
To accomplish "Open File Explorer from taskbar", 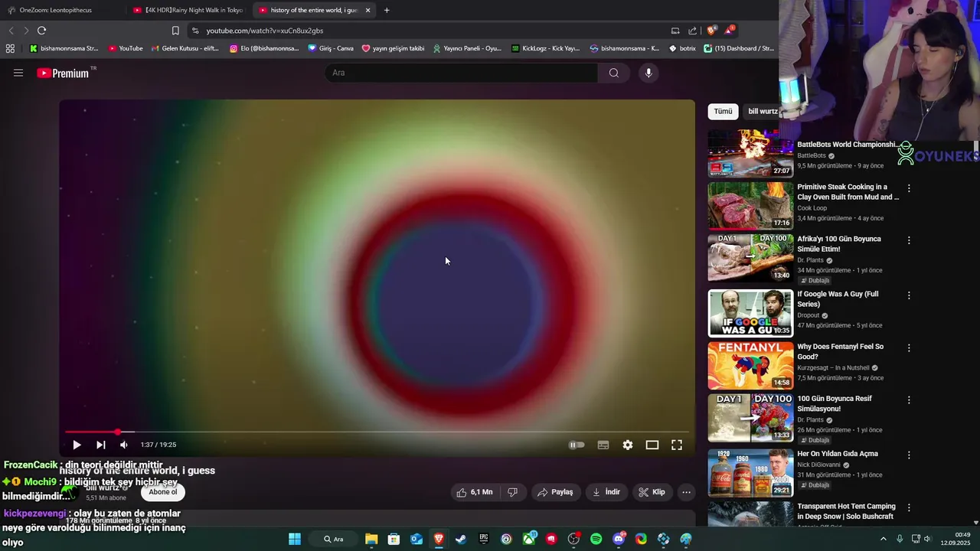I will (x=371, y=539).
